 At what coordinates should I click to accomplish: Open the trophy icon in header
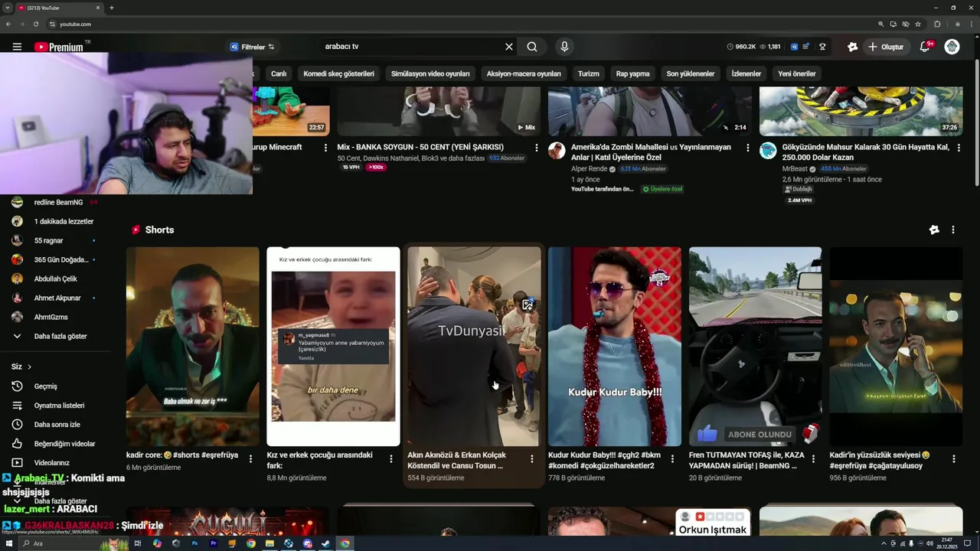coord(822,47)
